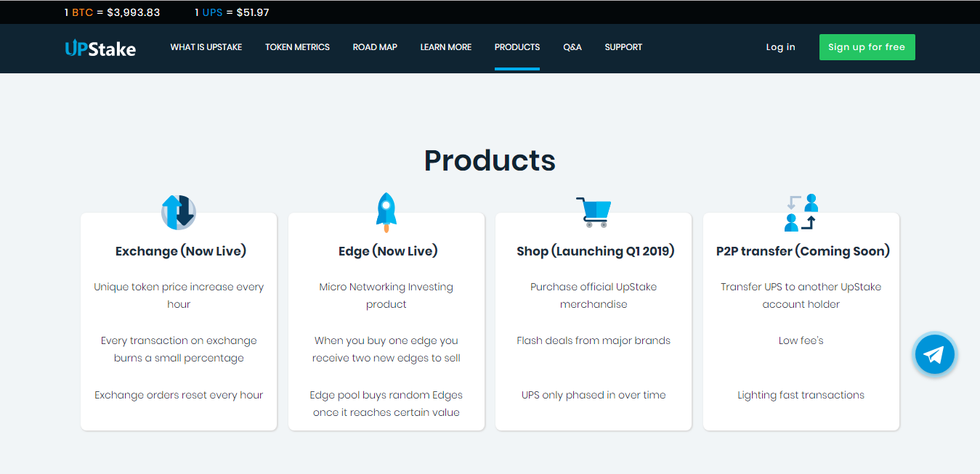Open the Road Map nav link
Screen dimensions: 980x474
coord(375,47)
